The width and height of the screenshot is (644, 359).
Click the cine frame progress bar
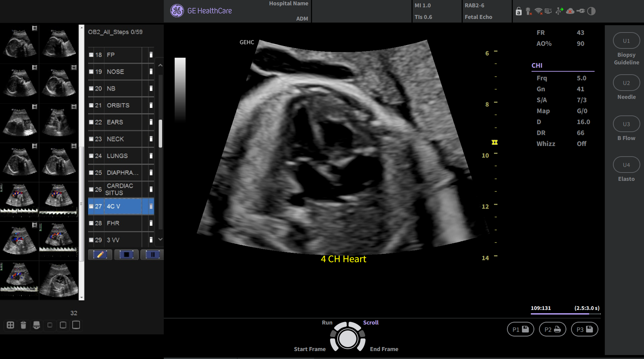pyautogui.click(x=565, y=314)
